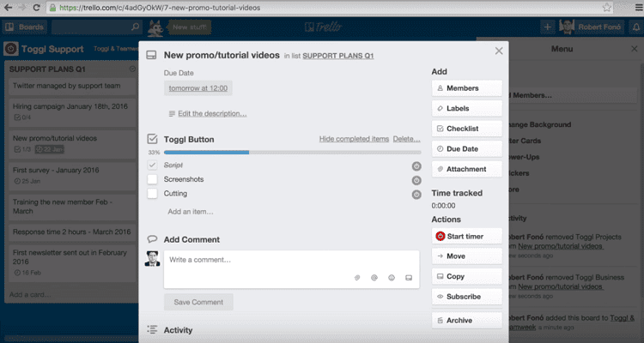Click the Copy action button
This screenshot has height=343, width=644.
[x=466, y=276]
